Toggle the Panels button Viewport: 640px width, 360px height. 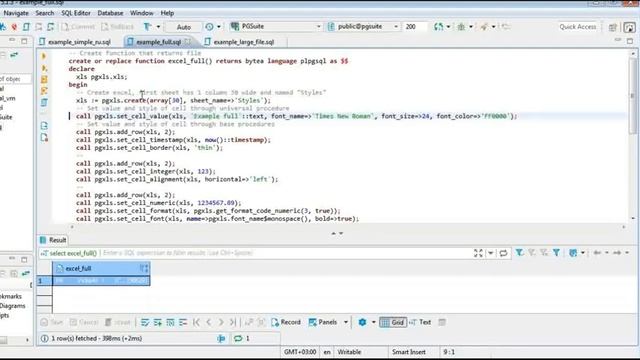click(323, 322)
